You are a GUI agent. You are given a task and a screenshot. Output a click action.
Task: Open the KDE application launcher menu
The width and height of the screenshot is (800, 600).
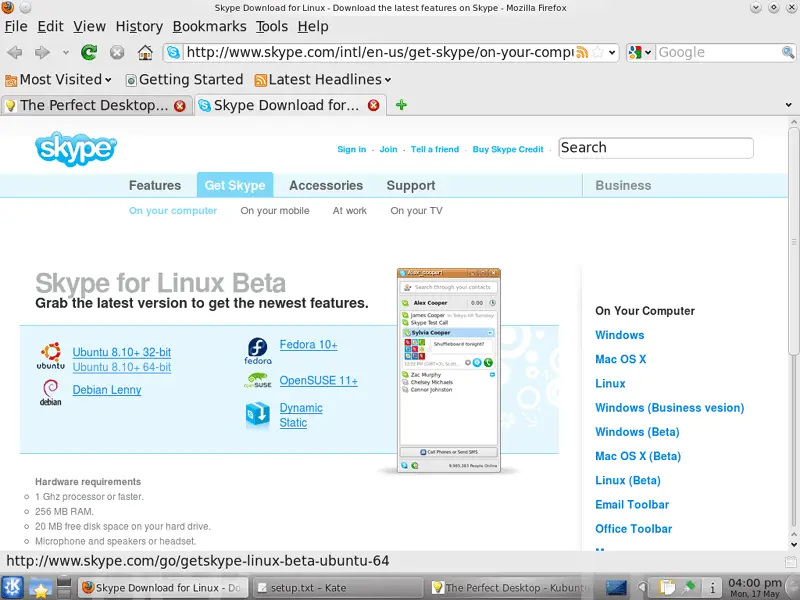12,588
